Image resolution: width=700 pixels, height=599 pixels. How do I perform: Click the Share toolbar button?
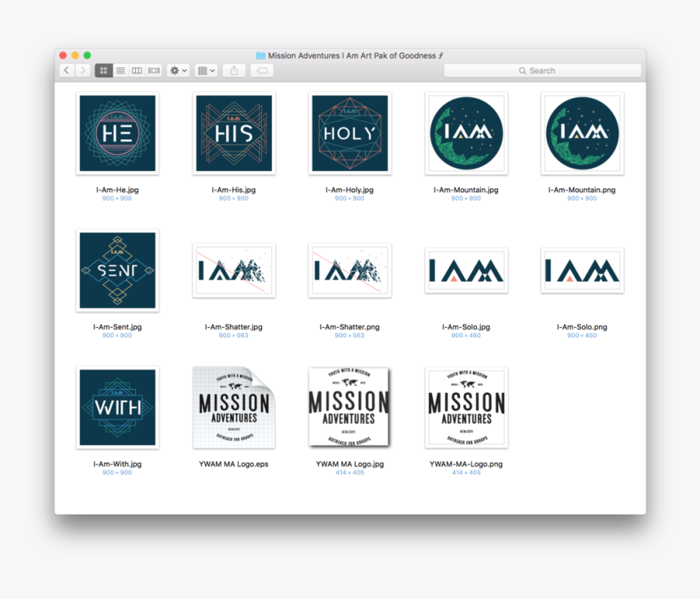pos(234,71)
